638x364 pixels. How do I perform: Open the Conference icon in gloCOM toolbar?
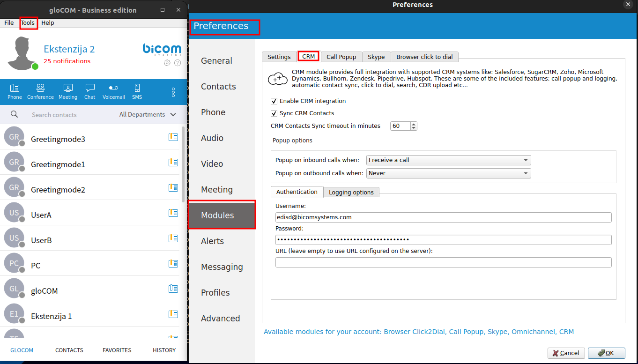point(40,91)
